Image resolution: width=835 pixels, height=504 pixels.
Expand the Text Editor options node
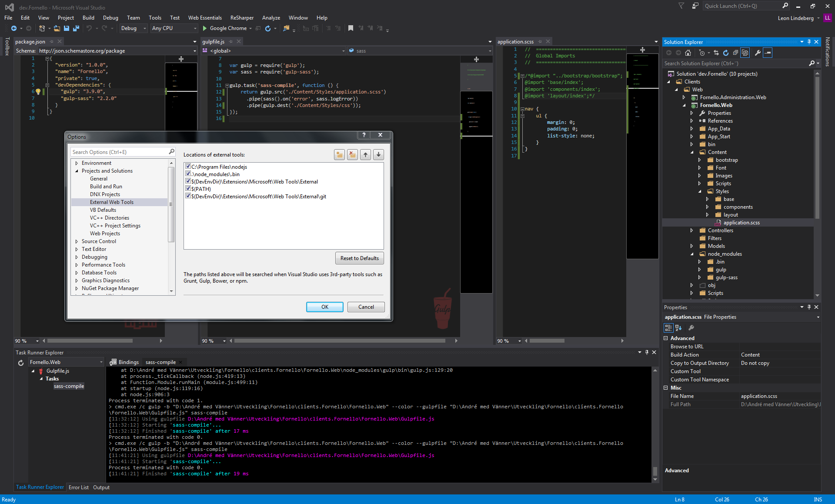coord(77,249)
